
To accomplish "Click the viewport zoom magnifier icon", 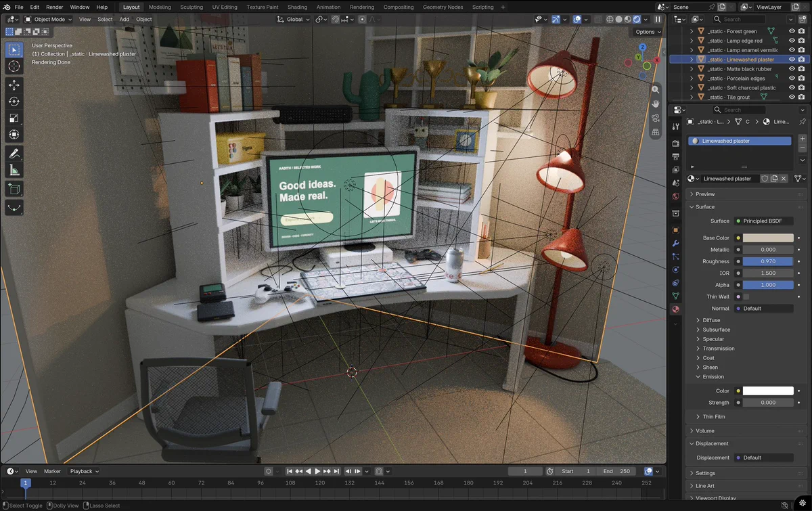I will click(x=655, y=89).
